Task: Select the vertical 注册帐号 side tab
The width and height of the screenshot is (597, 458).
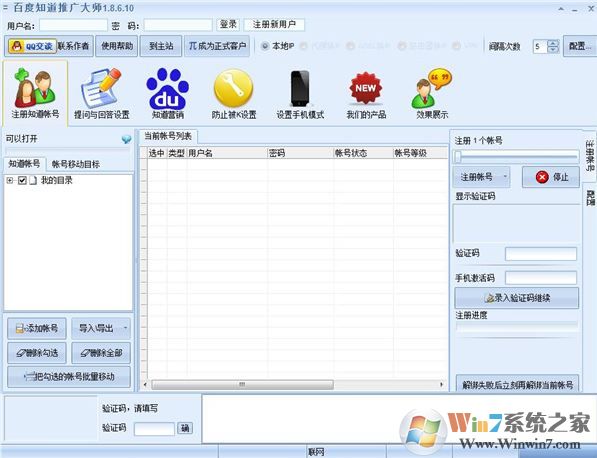Action: [589, 155]
